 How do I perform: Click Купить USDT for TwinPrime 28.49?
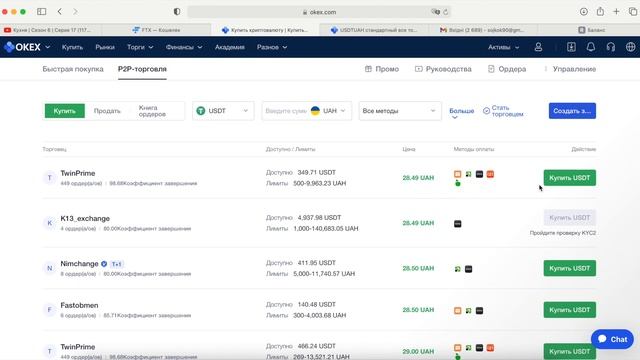[x=569, y=178]
